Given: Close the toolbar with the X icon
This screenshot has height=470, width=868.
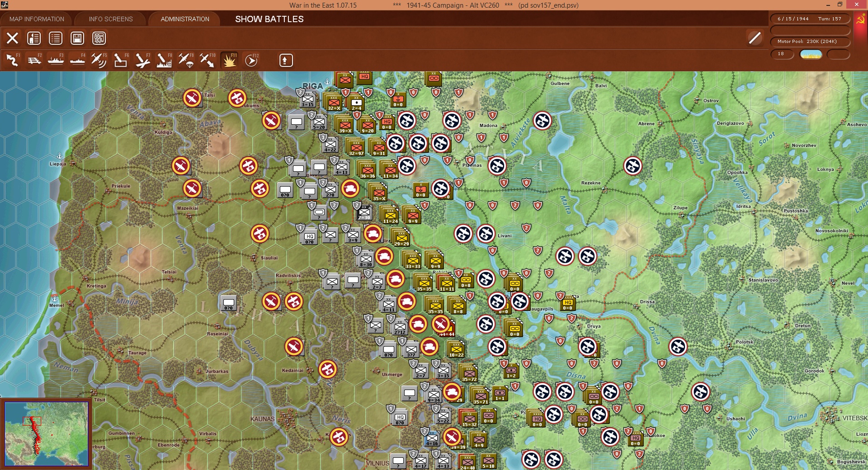Looking at the screenshot, I should point(12,38).
